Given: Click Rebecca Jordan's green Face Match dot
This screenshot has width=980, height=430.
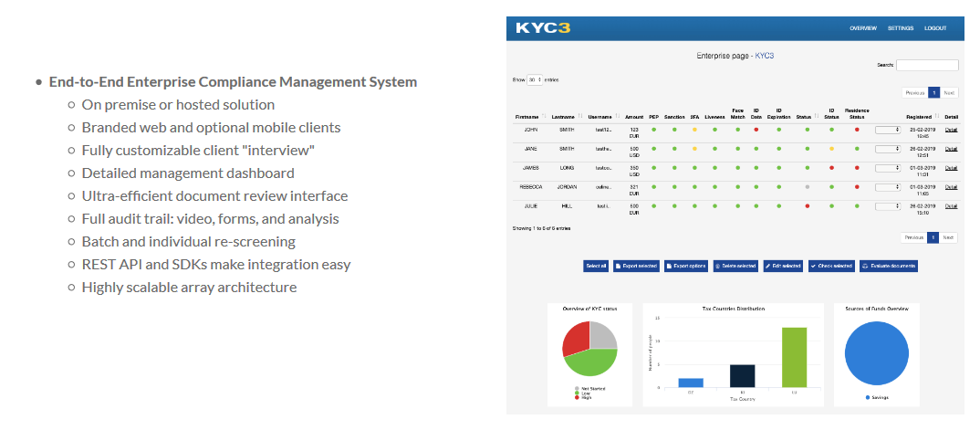Looking at the screenshot, I should 737,187.
